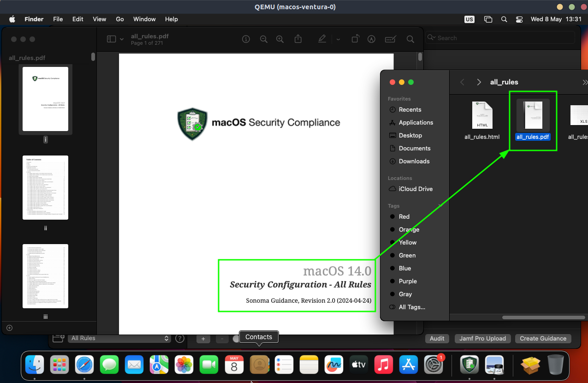Select page ii thumbnail in sidebar
The width and height of the screenshot is (588, 383).
(45, 187)
